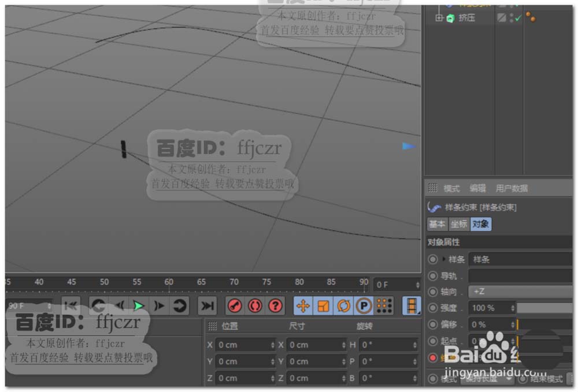The width and height of the screenshot is (578, 392).
Task: Toggle keyframe circle for 结束模式
Action: [x=523, y=378]
